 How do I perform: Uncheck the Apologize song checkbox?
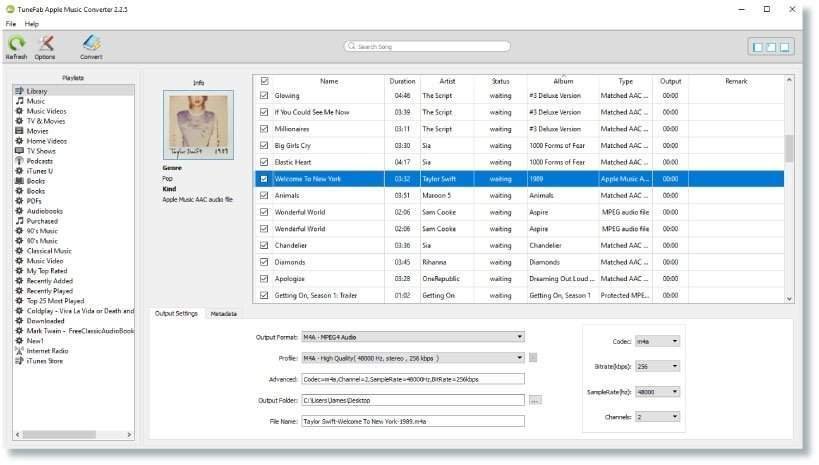(x=264, y=278)
